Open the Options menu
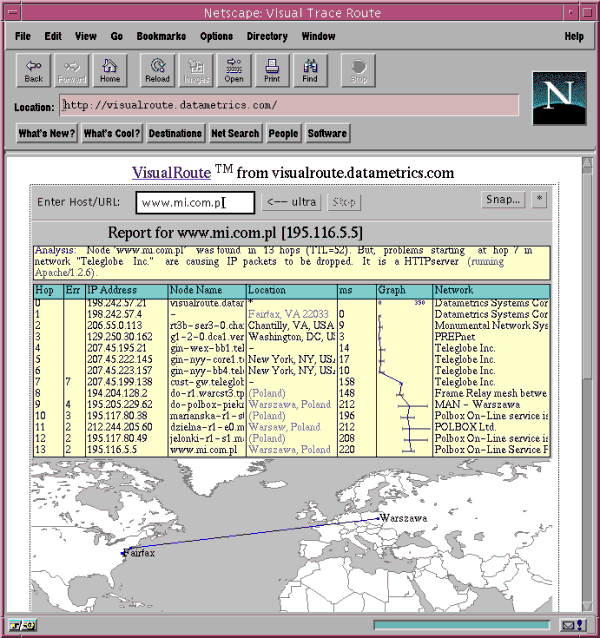 (216, 36)
